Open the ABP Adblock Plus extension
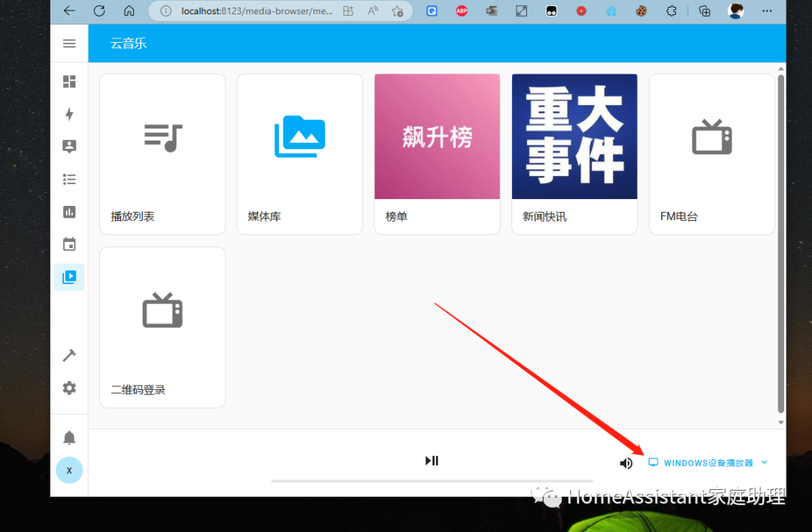812x532 pixels. pyautogui.click(x=462, y=11)
